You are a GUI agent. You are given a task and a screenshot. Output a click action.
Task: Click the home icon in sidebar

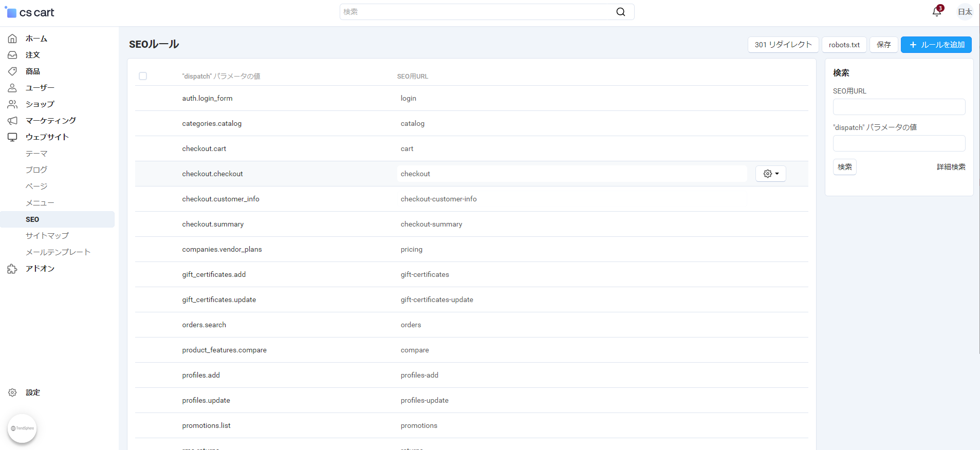click(12, 39)
